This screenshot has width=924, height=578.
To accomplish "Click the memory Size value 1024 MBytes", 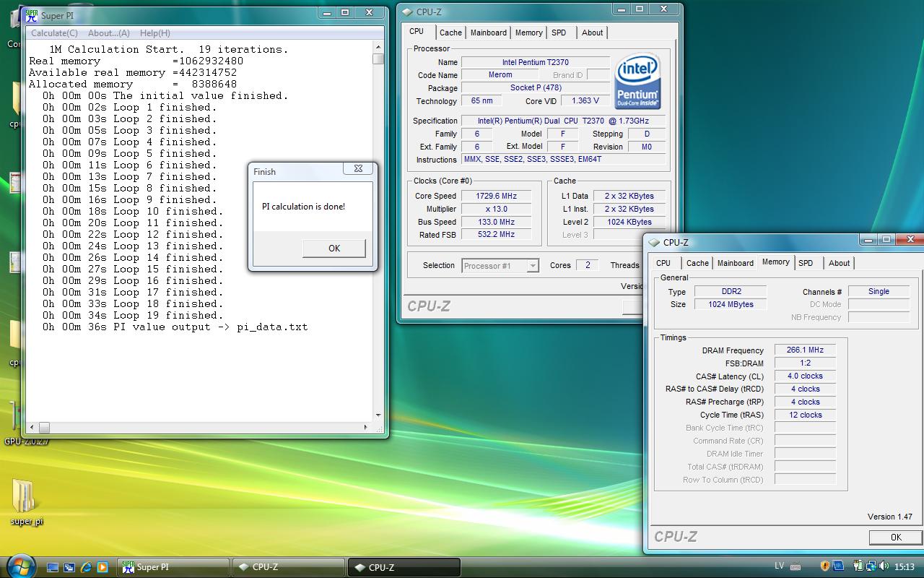I will pos(731,304).
